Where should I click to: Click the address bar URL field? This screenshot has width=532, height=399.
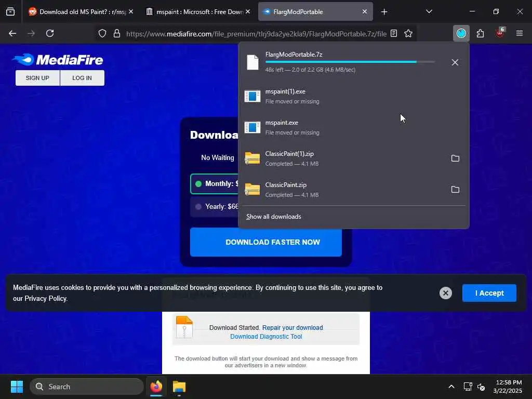pos(256,34)
